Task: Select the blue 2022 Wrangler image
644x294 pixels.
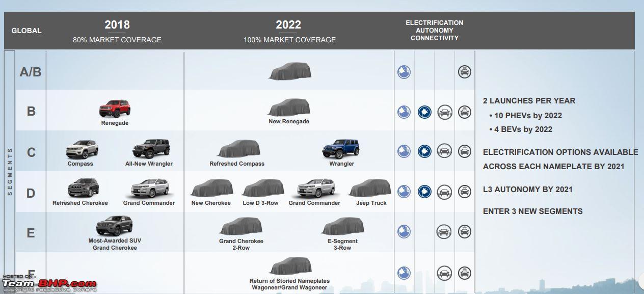Action: tap(341, 149)
